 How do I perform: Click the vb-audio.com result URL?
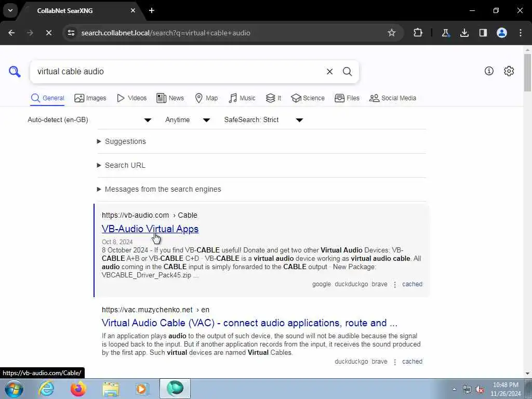coord(150,216)
